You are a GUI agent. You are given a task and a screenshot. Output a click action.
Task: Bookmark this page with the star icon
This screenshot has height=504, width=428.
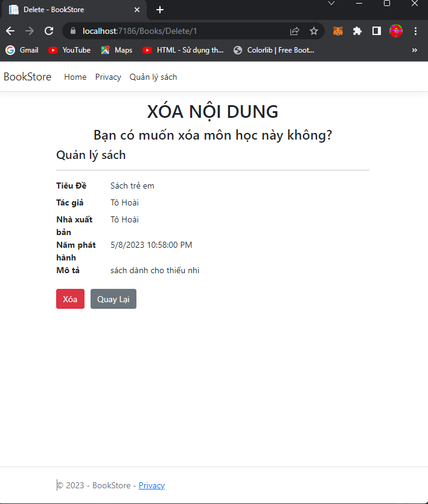(x=314, y=31)
